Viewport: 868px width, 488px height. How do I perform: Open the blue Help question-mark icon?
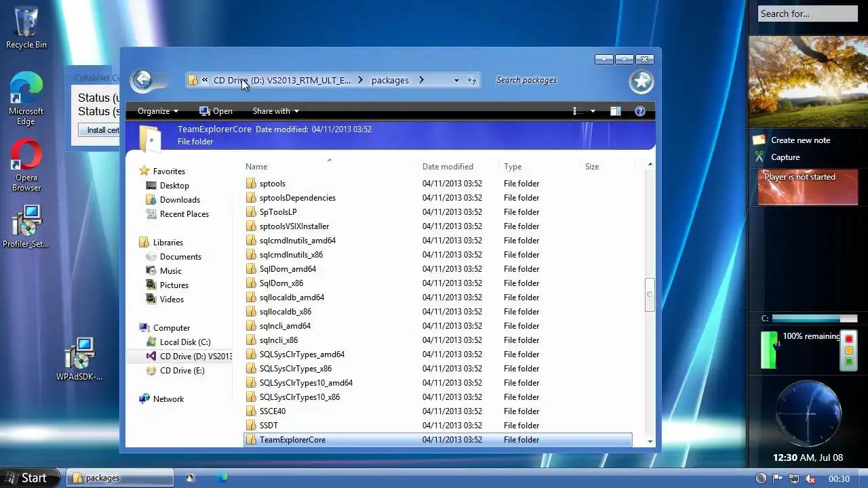pyautogui.click(x=639, y=111)
